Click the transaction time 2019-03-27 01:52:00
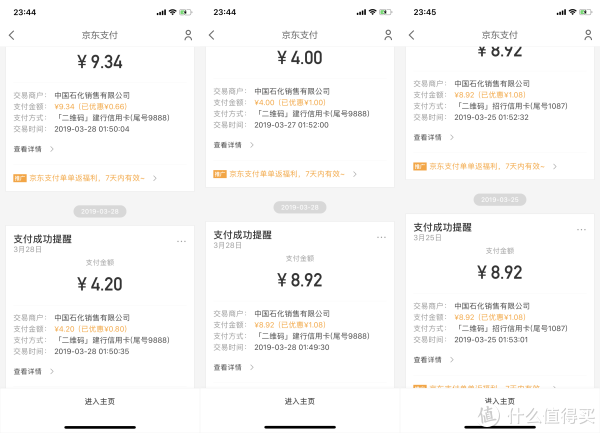This screenshot has height=433, width=600. (292, 125)
